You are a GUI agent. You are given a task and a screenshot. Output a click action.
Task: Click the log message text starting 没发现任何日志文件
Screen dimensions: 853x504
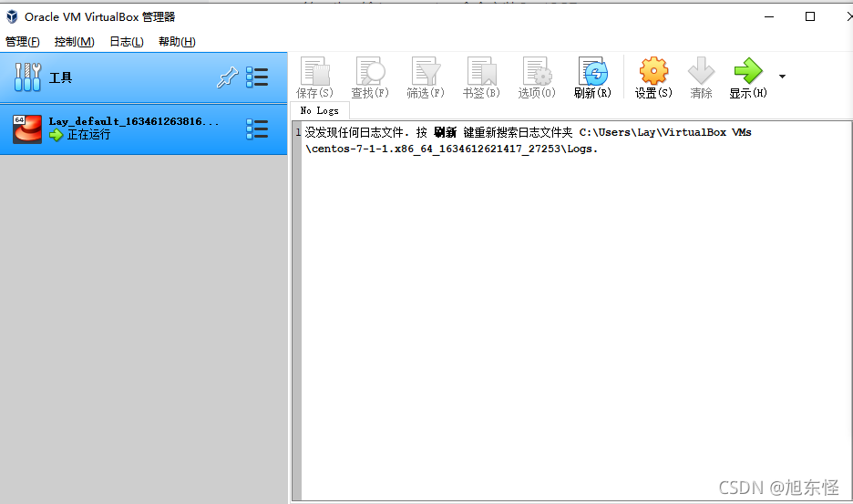(x=528, y=132)
